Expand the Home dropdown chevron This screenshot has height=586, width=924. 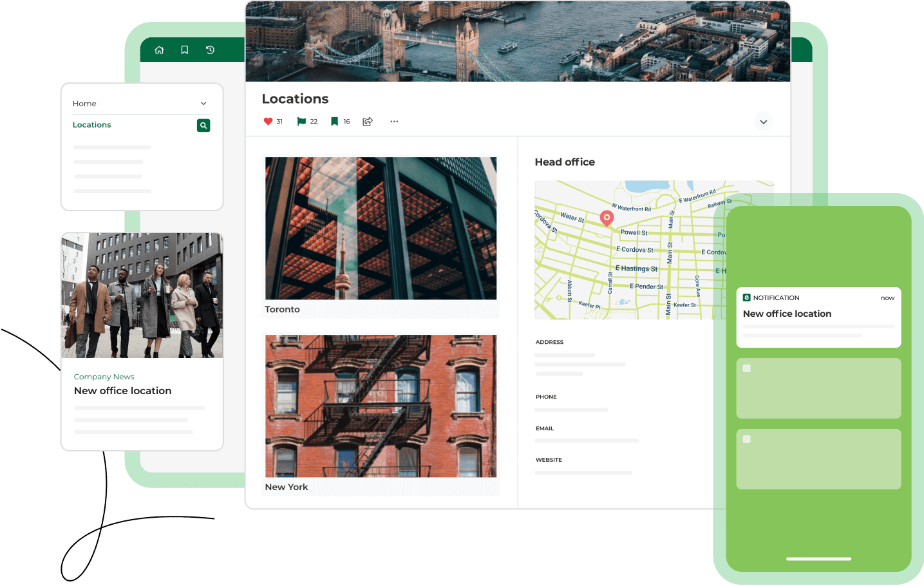pyautogui.click(x=203, y=104)
